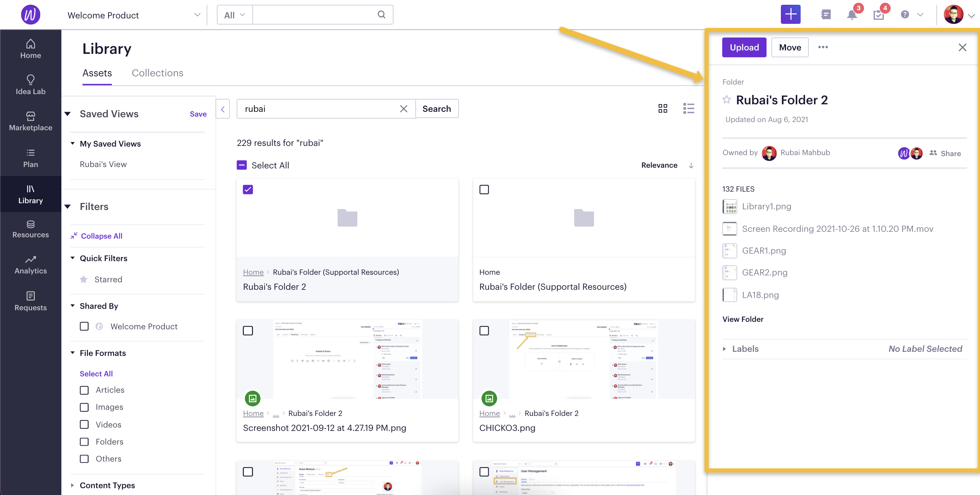Check the Videos file format

click(84, 425)
